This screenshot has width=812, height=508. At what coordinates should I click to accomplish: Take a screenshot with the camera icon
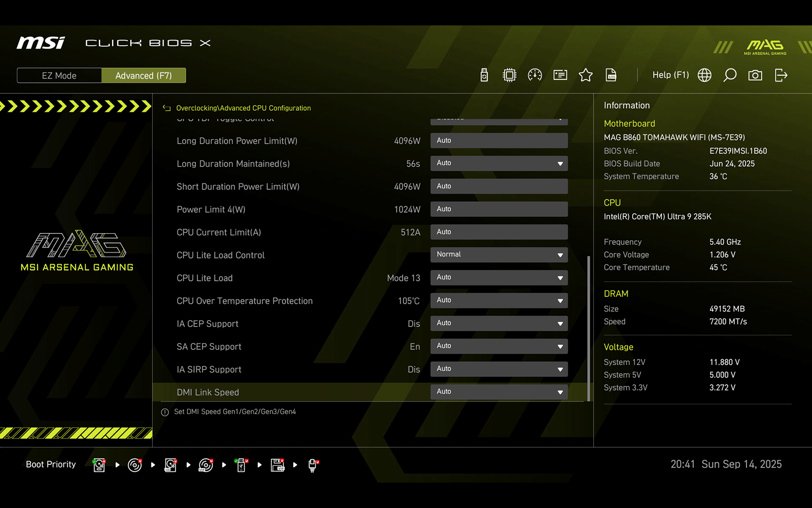click(x=755, y=75)
